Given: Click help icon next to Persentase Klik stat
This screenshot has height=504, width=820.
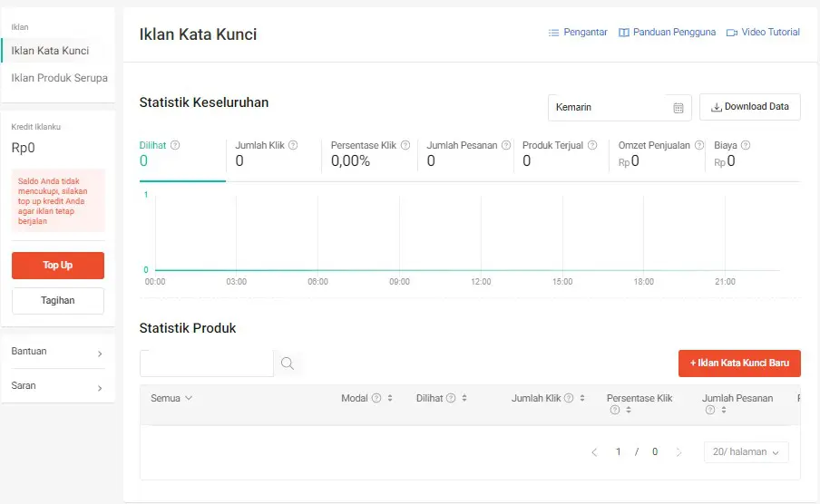Looking at the screenshot, I should point(405,145).
